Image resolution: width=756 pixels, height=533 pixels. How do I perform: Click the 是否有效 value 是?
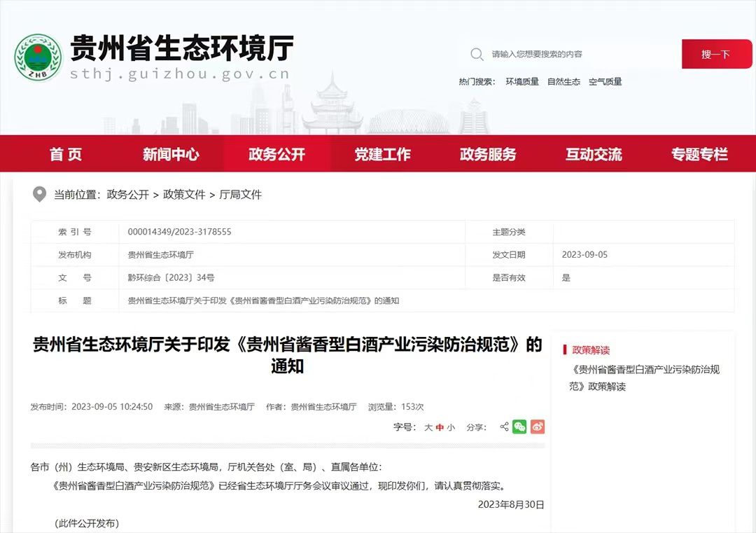coord(566,277)
